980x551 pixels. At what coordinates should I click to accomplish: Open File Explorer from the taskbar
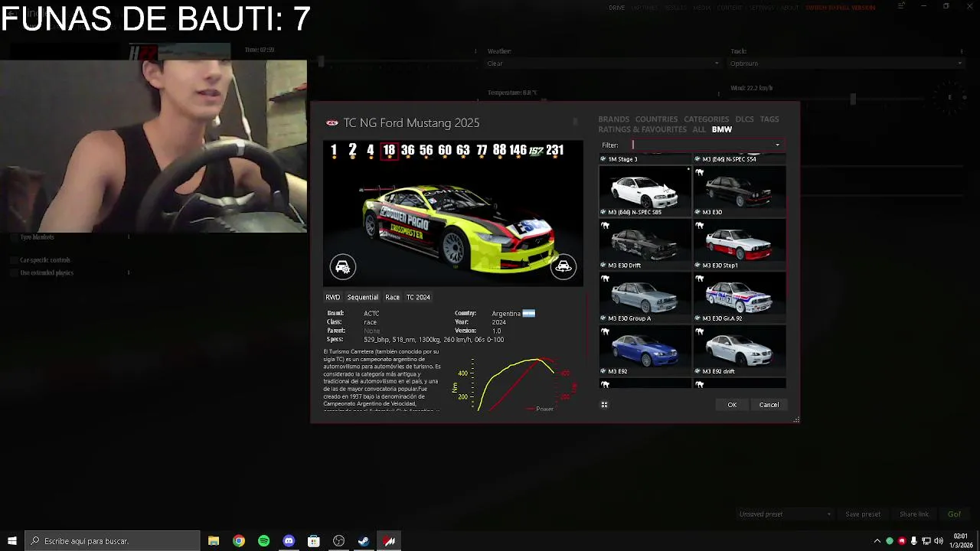[x=214, y=541]
